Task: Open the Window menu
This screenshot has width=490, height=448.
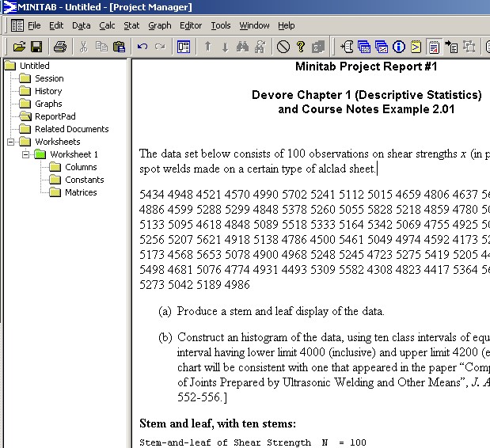Action: coord(254,25)
